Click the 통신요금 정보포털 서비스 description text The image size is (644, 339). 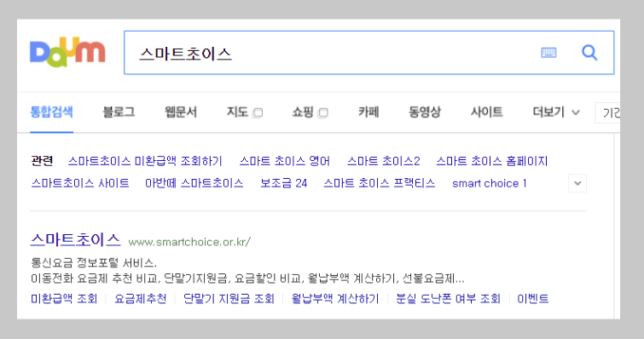pos(94,262)
